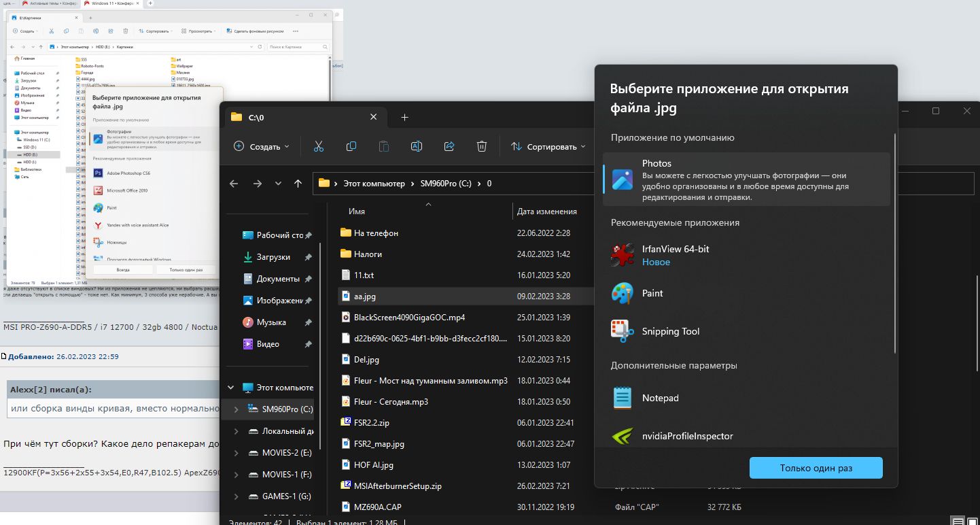Go forward in the C:\0 Explorer window
Image resolution: width=980 pixels, height=525 pixels.
pos(257,184)
